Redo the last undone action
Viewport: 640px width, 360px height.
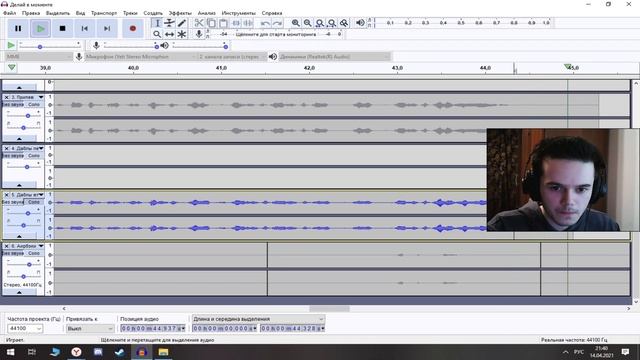[x=277, y=23]
